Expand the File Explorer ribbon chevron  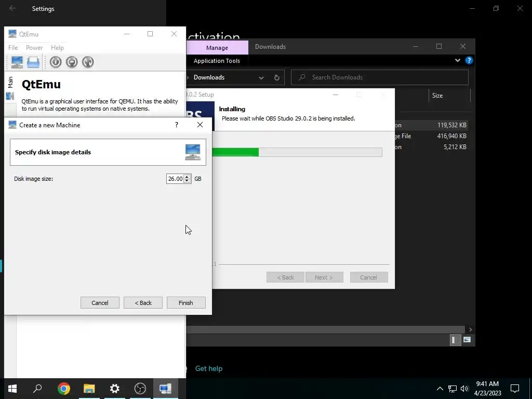point(457,60)
